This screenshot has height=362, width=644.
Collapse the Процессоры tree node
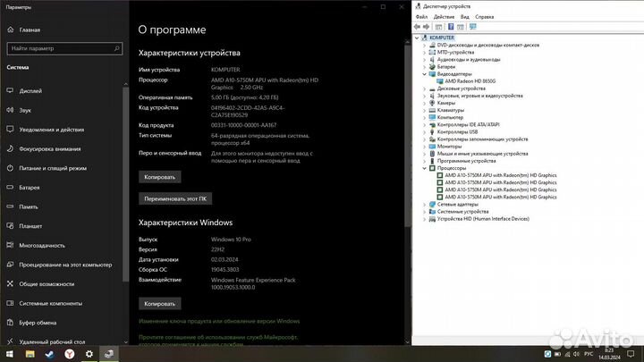coord(424,168)
